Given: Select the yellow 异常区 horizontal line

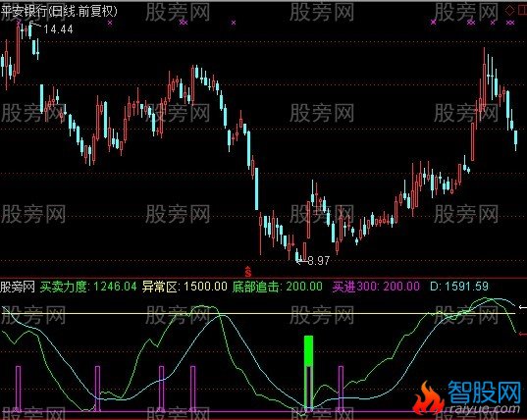Looking at the screenshot, I should 258,313.
